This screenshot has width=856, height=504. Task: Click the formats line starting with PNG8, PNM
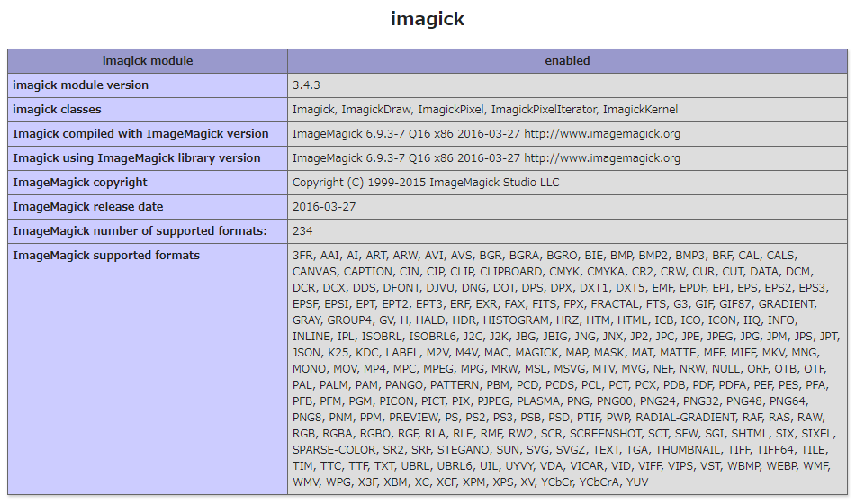[558, 418]
